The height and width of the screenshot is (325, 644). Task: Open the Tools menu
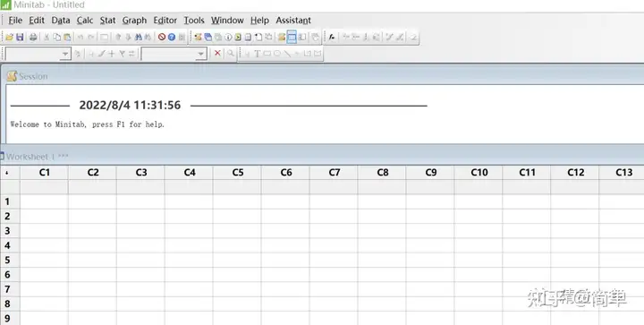(194, 20)
